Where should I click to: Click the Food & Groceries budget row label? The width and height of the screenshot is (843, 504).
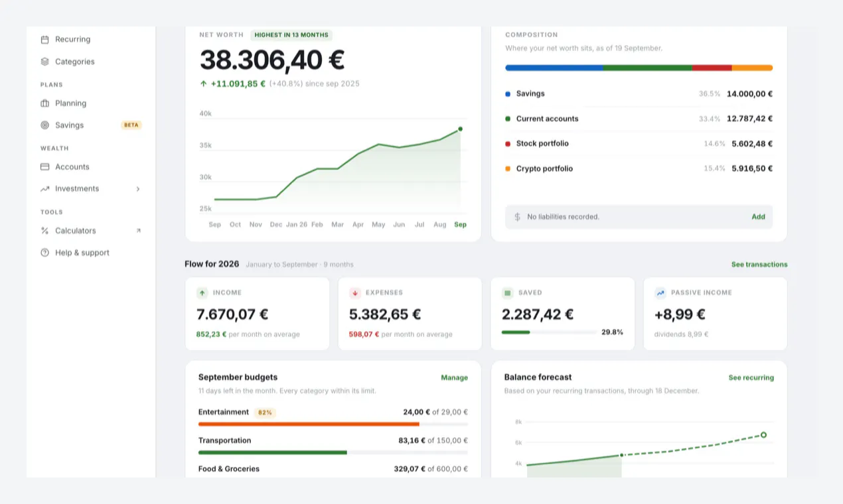coord(229,469)
